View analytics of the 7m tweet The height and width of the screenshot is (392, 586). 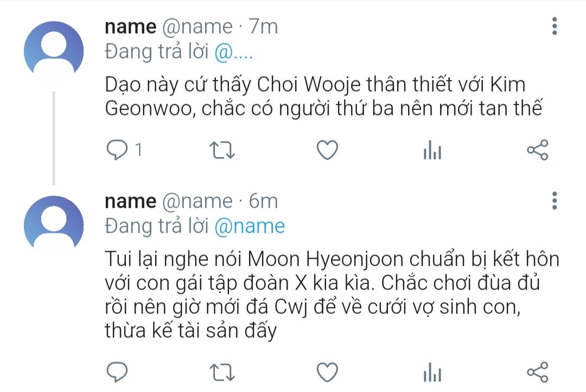tap(432, 150)
